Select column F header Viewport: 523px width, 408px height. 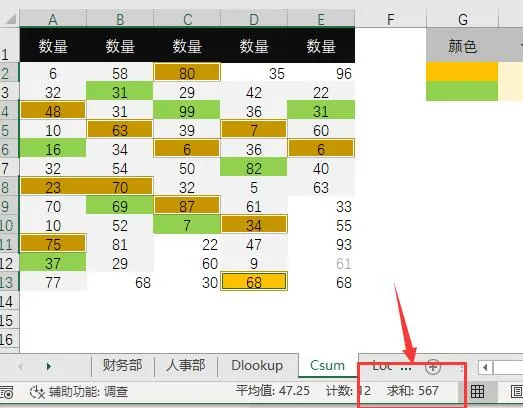(391, 19)
